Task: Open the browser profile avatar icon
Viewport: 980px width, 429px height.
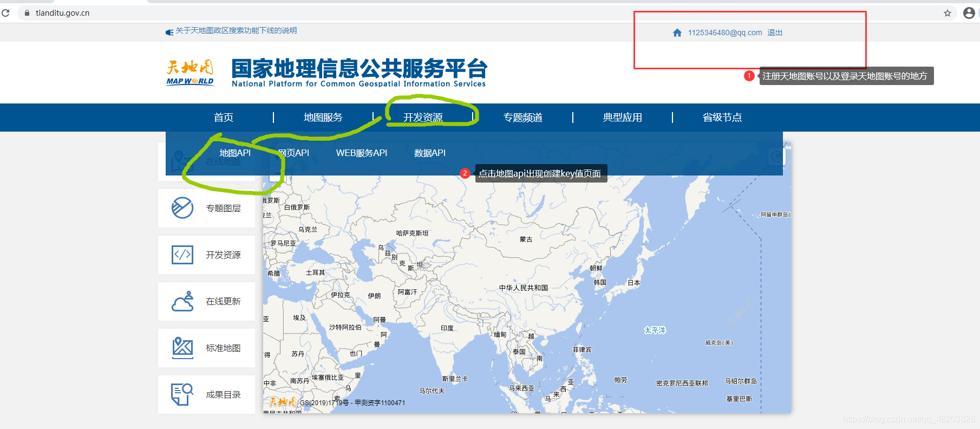Action: click(969, 13)
